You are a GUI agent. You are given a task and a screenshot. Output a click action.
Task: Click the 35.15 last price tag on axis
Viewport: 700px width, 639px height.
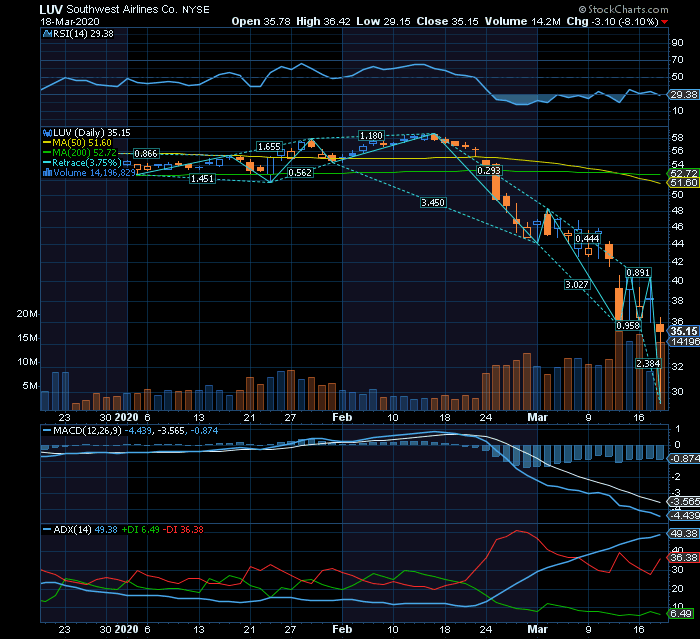tap(683, 331)
